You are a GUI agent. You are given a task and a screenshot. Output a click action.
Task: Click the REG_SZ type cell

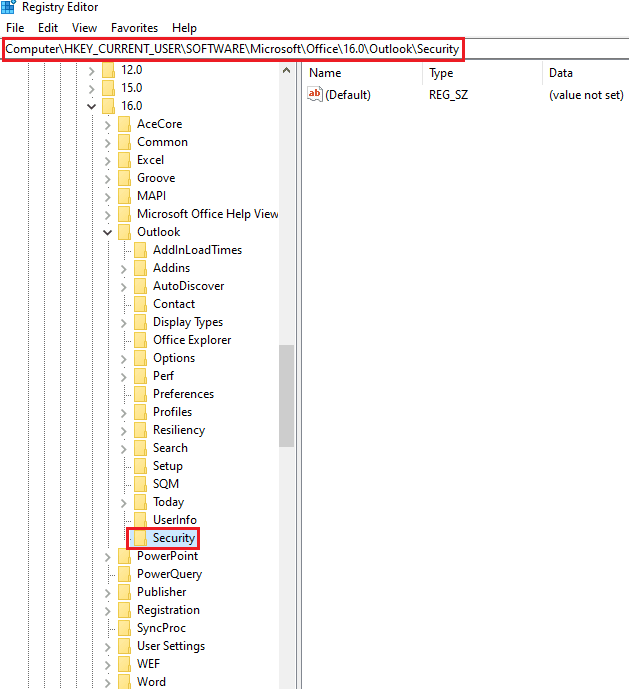pos(448,95)
